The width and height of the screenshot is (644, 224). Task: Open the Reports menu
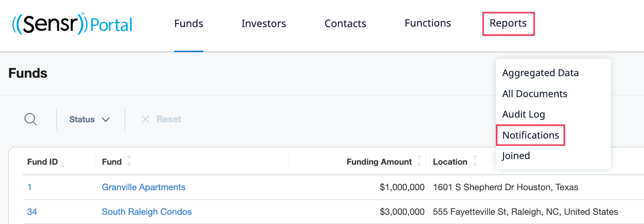coord(508,24)
